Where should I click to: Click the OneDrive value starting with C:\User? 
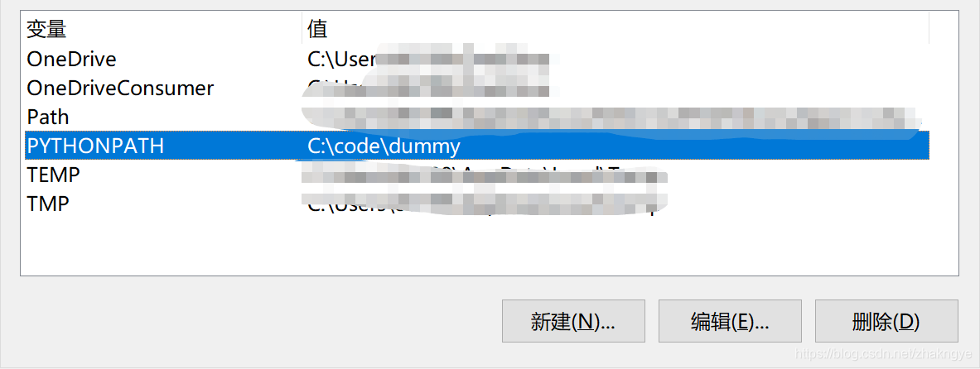(x=428, y=60)
